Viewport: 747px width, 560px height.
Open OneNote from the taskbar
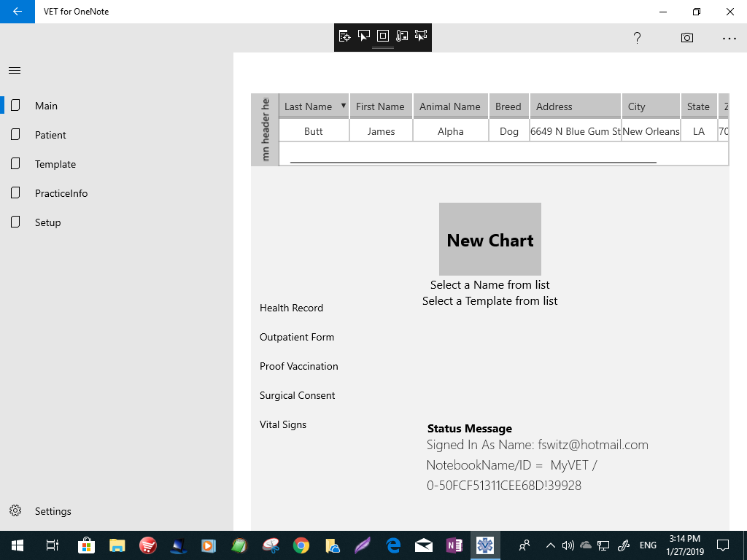[454, 545]
